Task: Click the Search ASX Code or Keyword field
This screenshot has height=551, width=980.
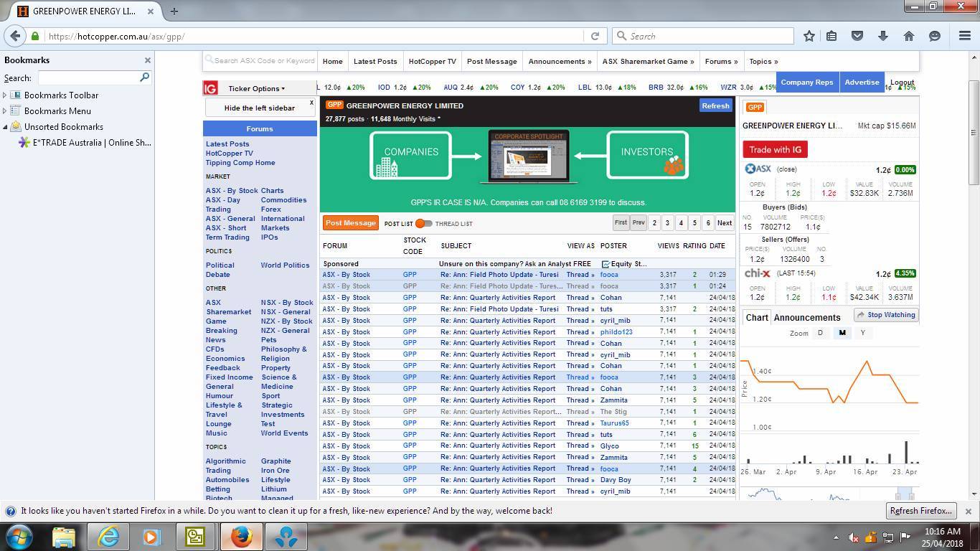Action: (260, 61)
